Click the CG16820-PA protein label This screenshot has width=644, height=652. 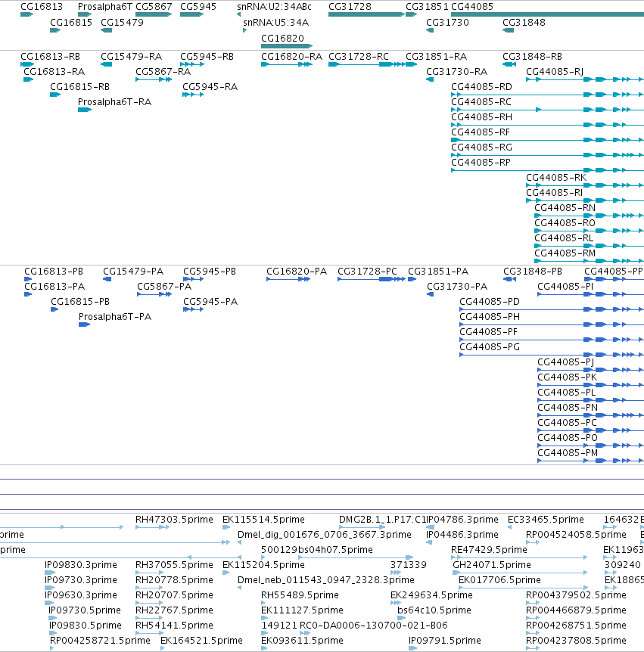point(297,272)
